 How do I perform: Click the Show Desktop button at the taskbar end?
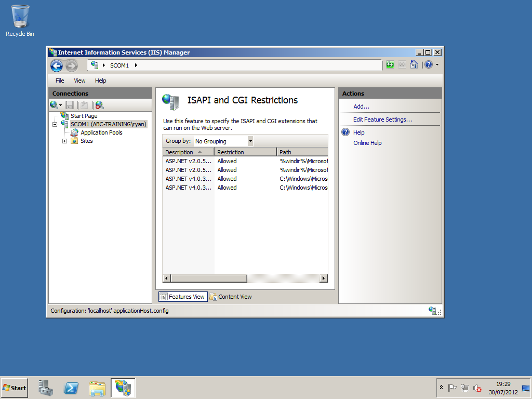point(526,388)
